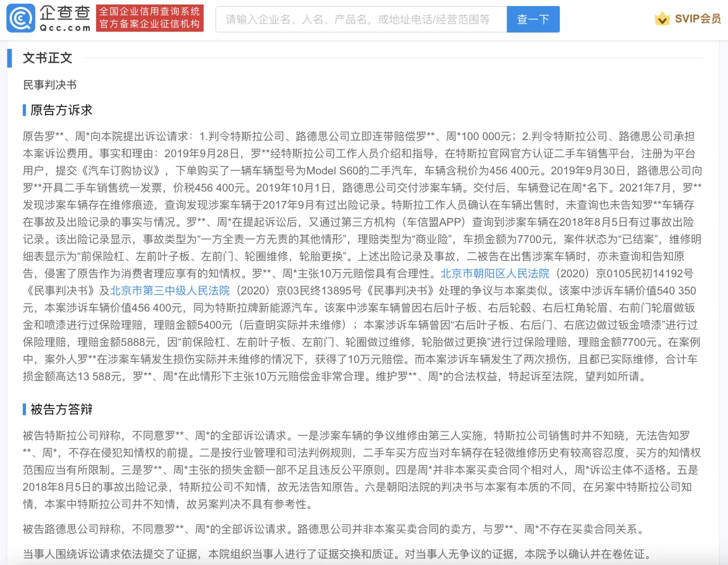Click the 民事判决书 title text

pos(50,85)
